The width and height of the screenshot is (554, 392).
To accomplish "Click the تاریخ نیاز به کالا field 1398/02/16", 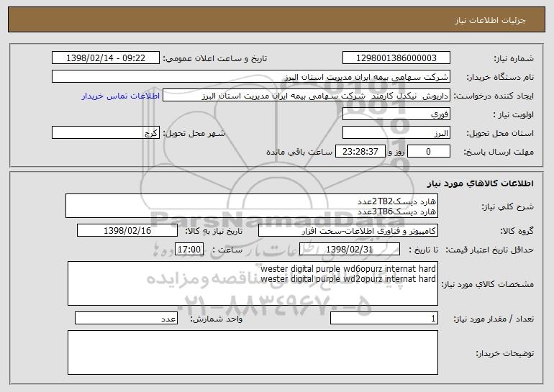I will 127,230.
